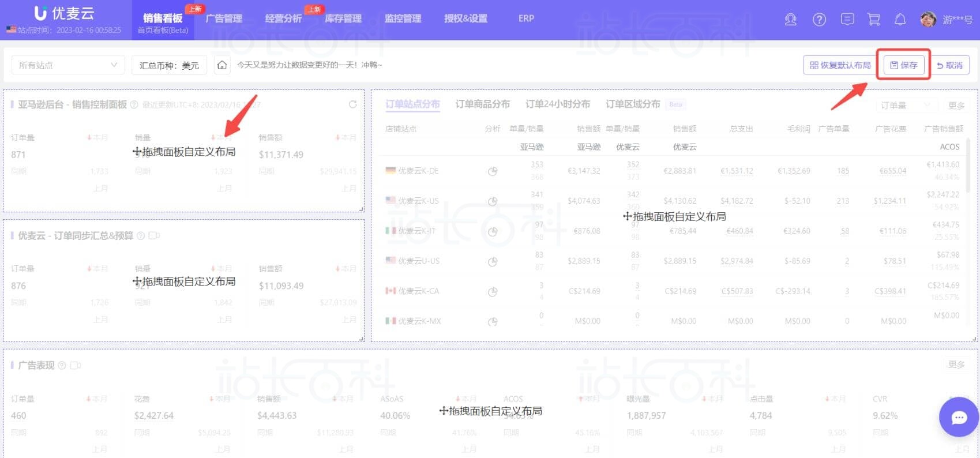Click video icon beside 订单同步汇总&预算 title
The height and width of the screenshot is (458, 980).
[x=154, y=235]
